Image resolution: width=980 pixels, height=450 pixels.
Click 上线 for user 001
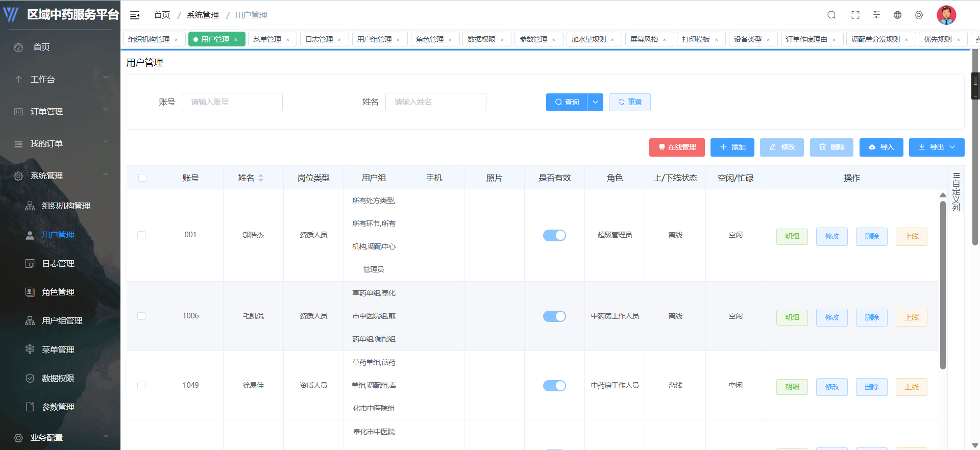[912, 236]
